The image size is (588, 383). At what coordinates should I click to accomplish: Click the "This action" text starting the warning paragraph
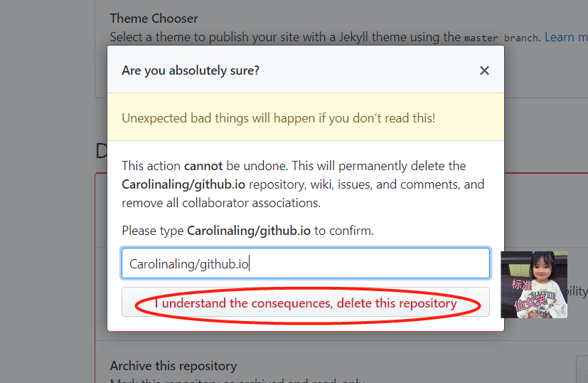click(x=151, y=166)
